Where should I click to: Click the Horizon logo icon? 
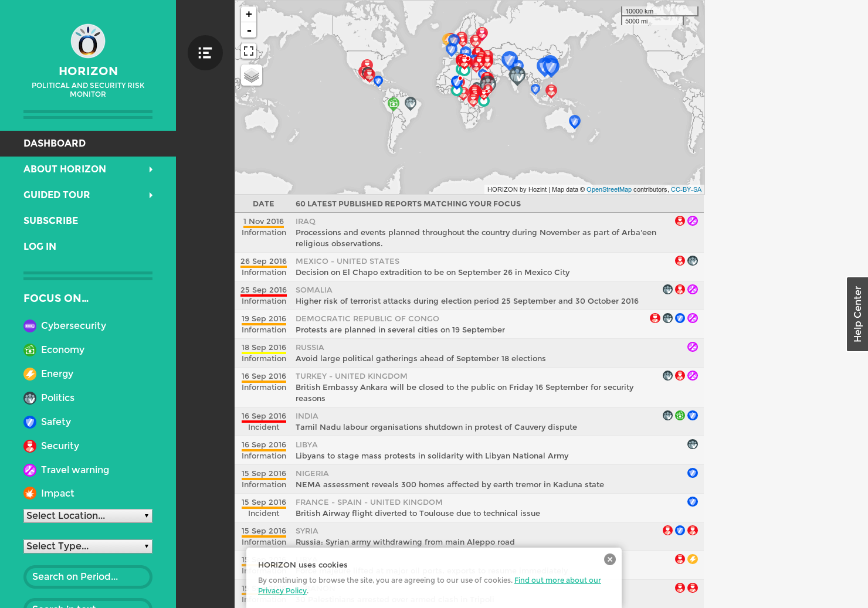pos(88,41)
